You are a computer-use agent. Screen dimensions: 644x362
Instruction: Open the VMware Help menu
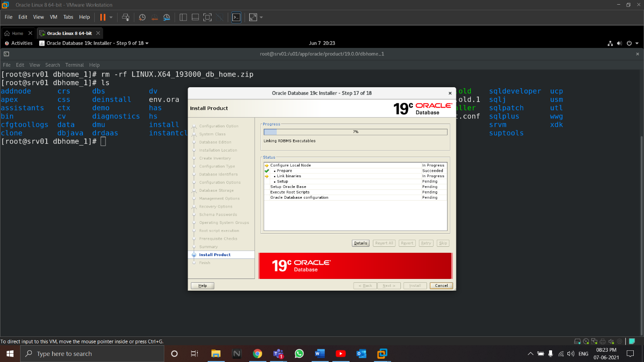84,17
